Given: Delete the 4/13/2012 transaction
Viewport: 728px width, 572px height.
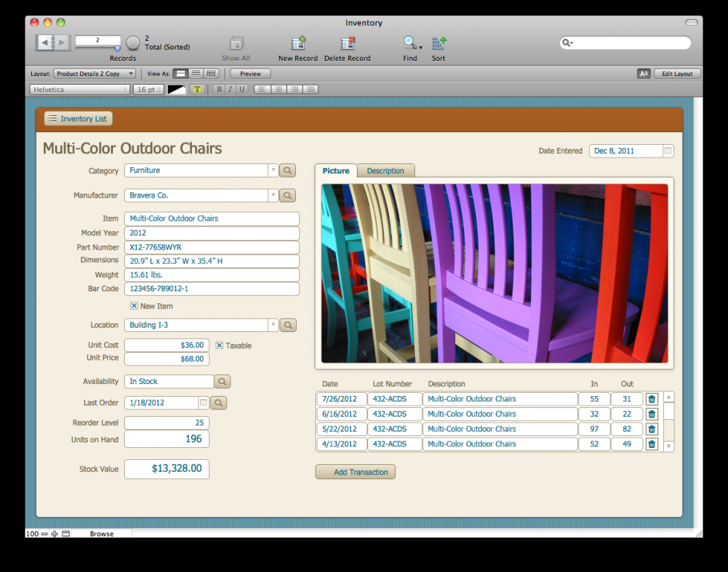Looking at the screenshot, I should [652, 444].
